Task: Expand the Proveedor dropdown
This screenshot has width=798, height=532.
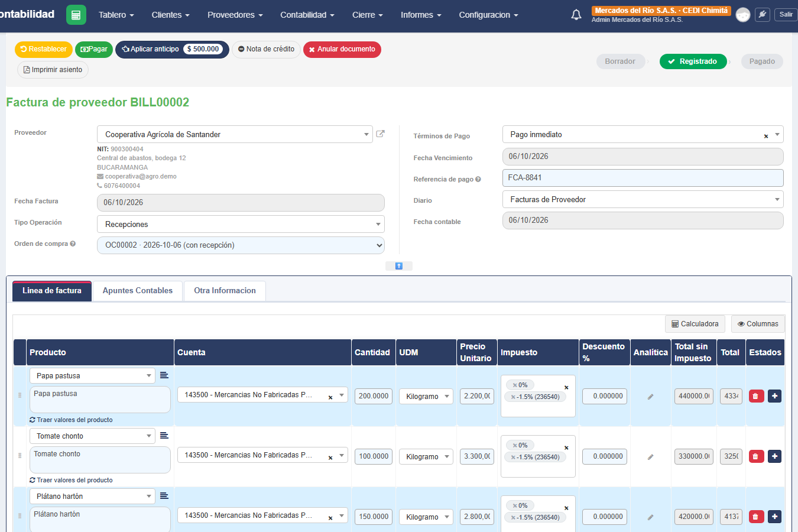Action: click(x=235, y=134)
